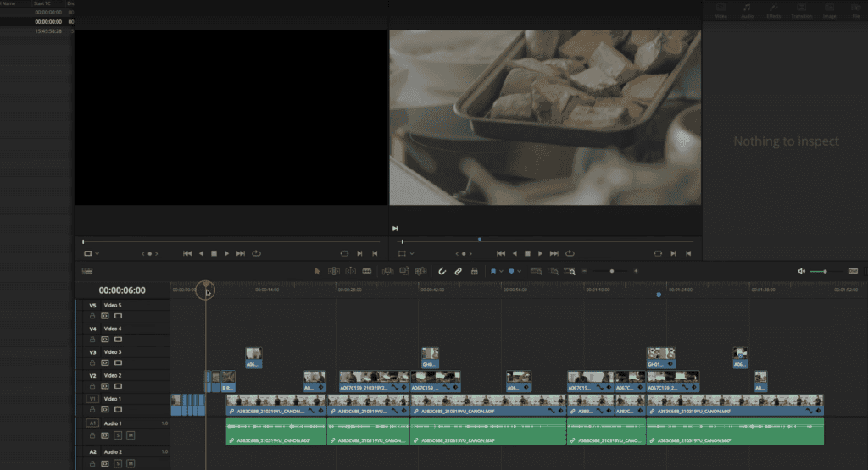Click Mark In icon in source viewer
868x470 pixels.
tap(359, 253)
